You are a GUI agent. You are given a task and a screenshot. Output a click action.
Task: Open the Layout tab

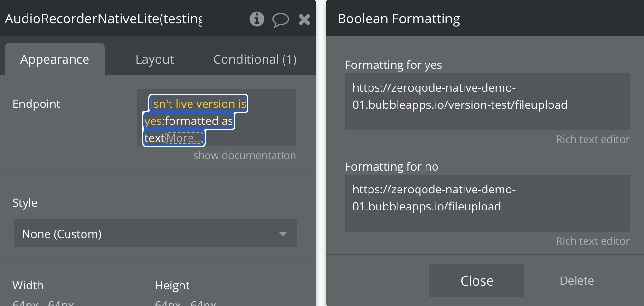pos(155,59)
